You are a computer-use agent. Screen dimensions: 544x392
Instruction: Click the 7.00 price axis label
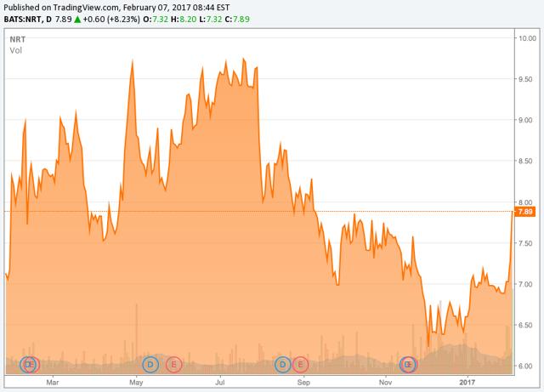tap(525, 284)
